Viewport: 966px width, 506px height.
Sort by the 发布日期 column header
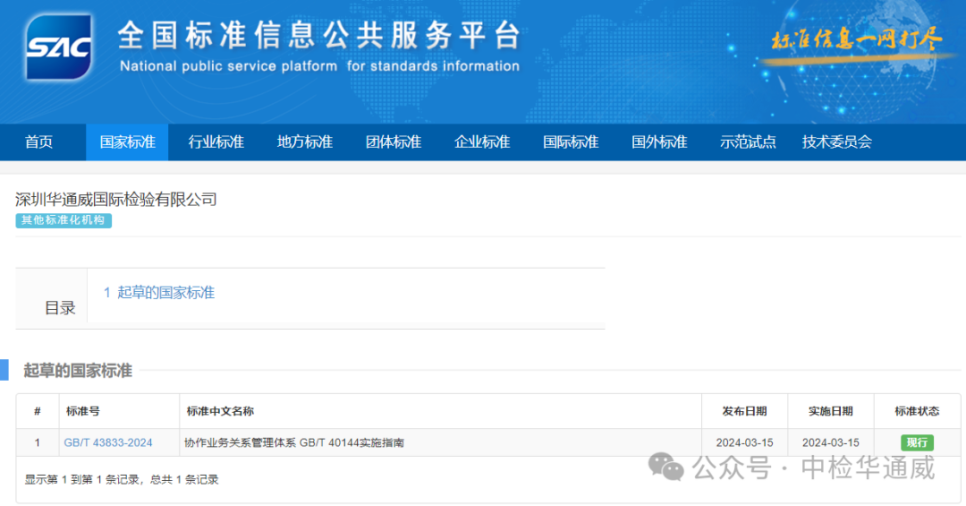[744, 411]
